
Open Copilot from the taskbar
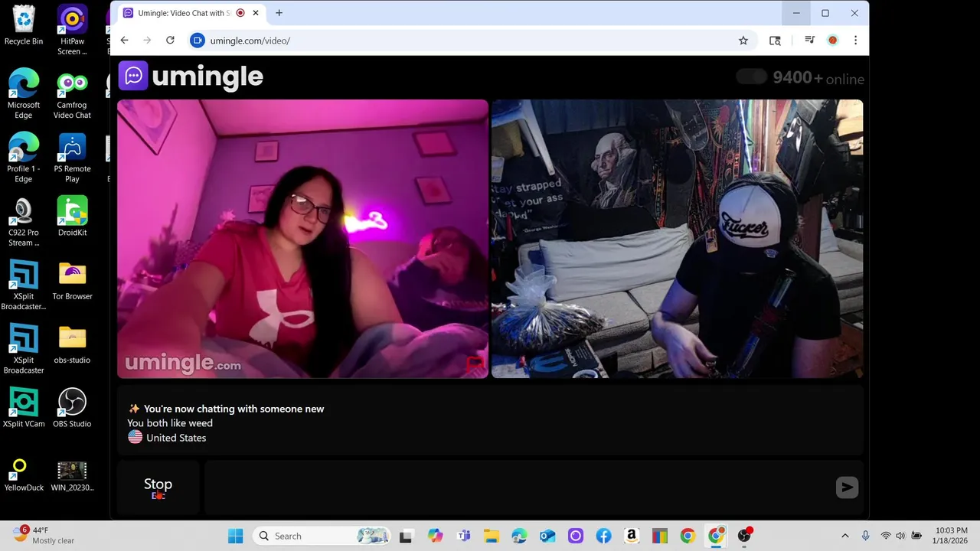tap(435, 536)
